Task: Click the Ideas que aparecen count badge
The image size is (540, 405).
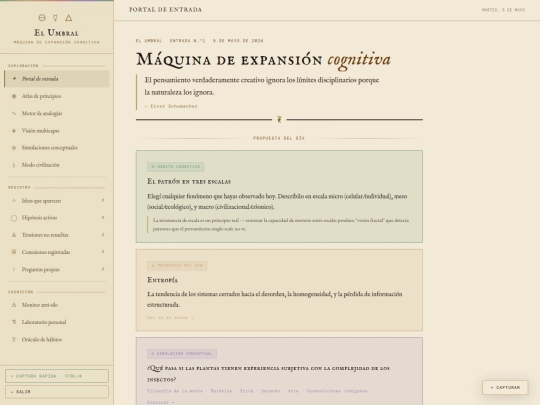Action: 103,200
